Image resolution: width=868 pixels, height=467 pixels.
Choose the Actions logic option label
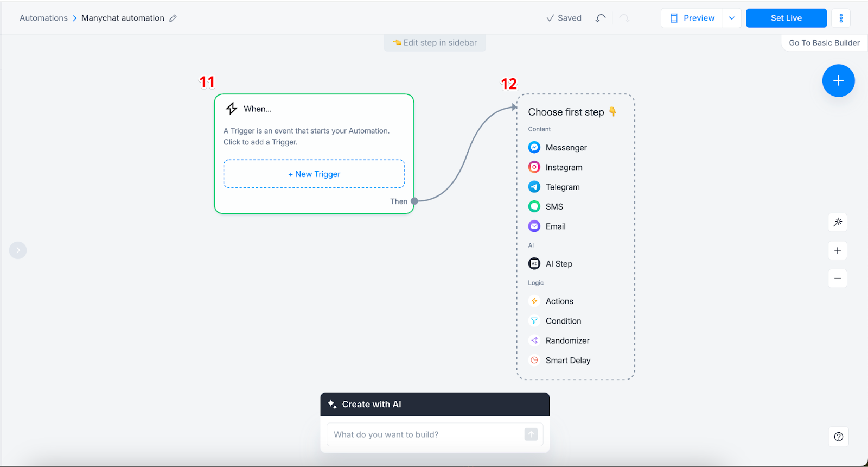pos(559,301)
